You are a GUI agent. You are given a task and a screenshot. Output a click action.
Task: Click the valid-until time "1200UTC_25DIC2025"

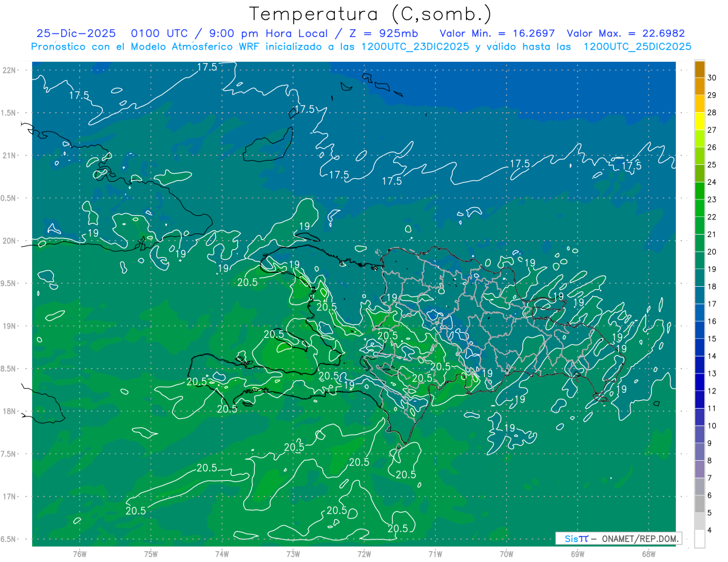tap(637, 47)
